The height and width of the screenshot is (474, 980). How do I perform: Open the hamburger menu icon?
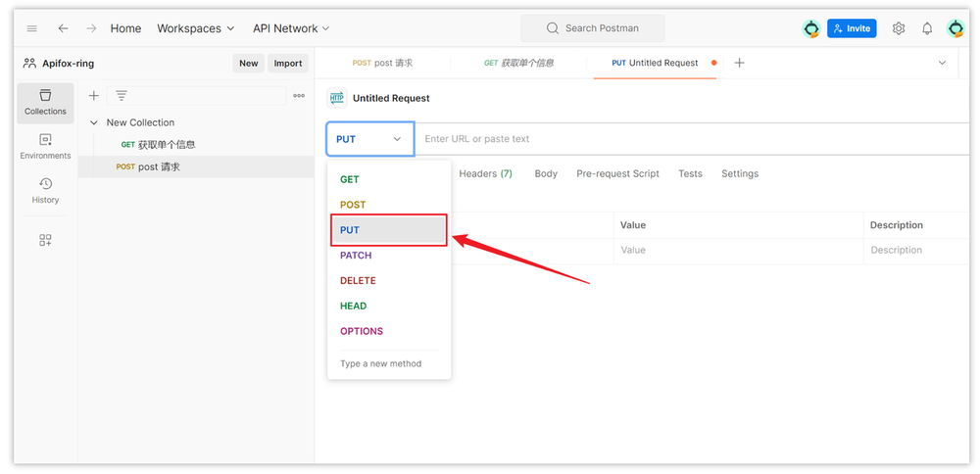point(32,28)
